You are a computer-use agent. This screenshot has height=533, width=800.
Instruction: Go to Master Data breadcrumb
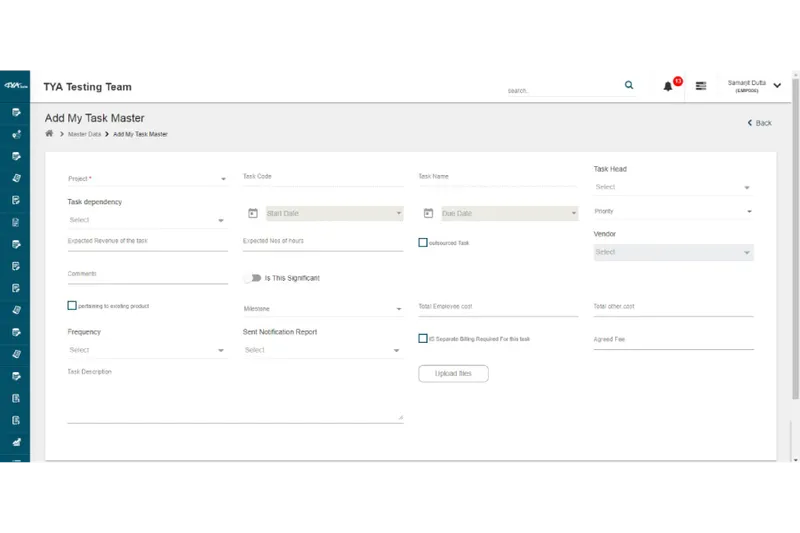[84, 134]
